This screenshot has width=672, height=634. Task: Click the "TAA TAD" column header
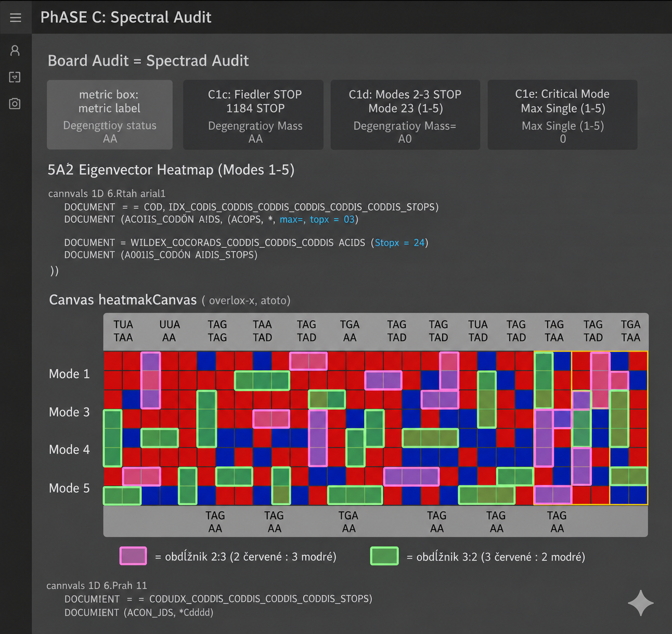click(263, 331)
